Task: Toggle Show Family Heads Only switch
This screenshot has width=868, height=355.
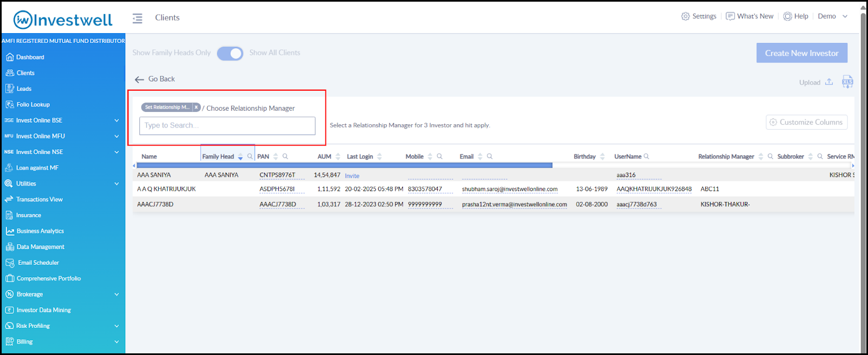Action: point(230,53)
